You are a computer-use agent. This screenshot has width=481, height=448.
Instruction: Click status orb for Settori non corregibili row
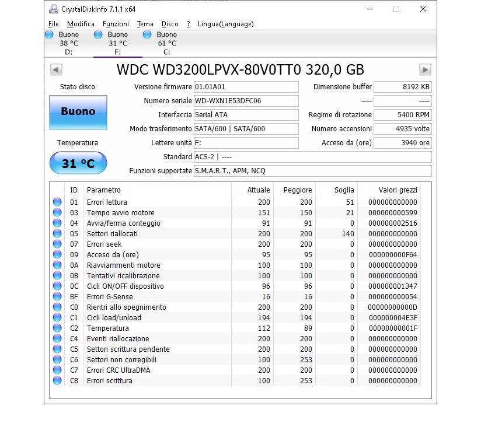tap(57, 359)
